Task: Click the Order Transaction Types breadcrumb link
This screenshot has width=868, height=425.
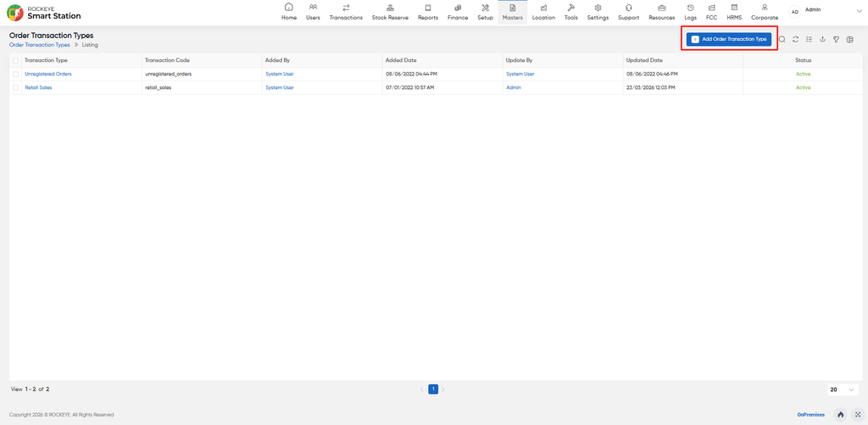Action: (40, 44)
